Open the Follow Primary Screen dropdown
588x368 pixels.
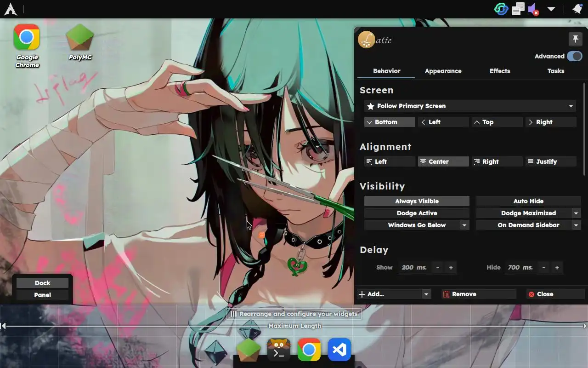[x=470, y=106]
